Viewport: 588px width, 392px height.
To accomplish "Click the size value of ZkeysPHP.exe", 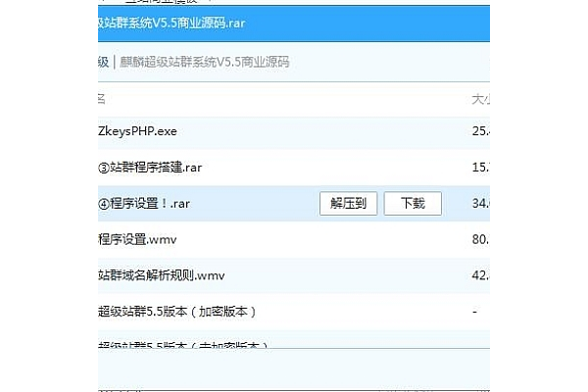I will [480, 130].
